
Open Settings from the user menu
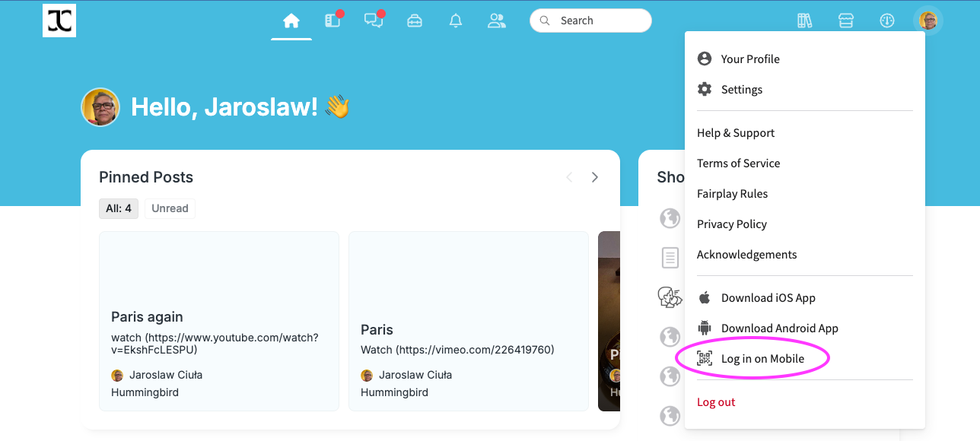(741, 90)
